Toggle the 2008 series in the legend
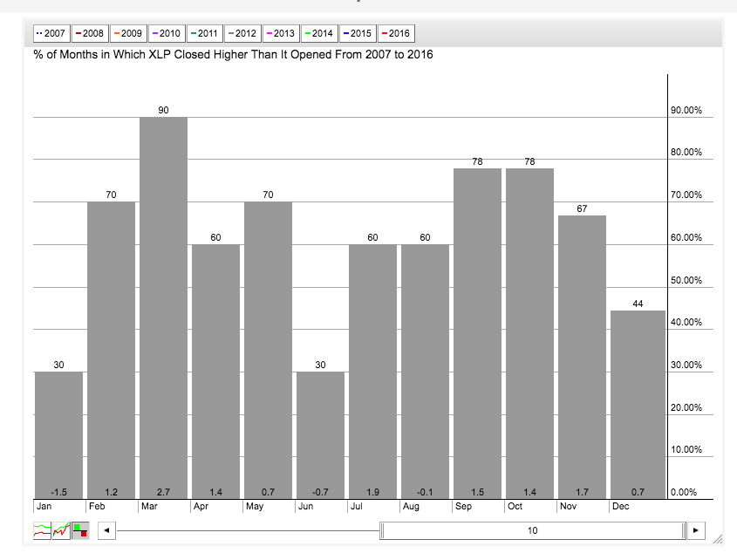 [x=90, y=33]
